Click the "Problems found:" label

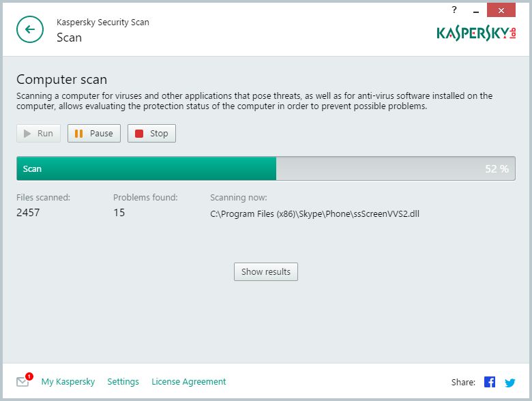(x=145, y=198)
